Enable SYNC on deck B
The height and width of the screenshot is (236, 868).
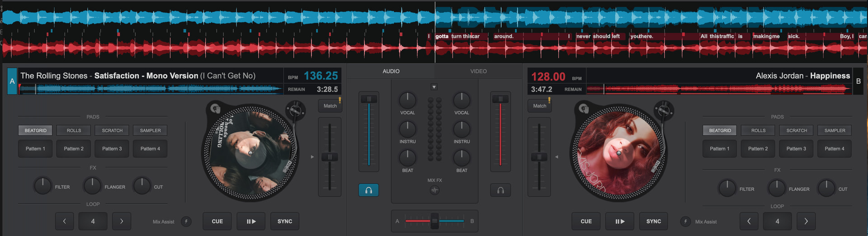[653, 222]
